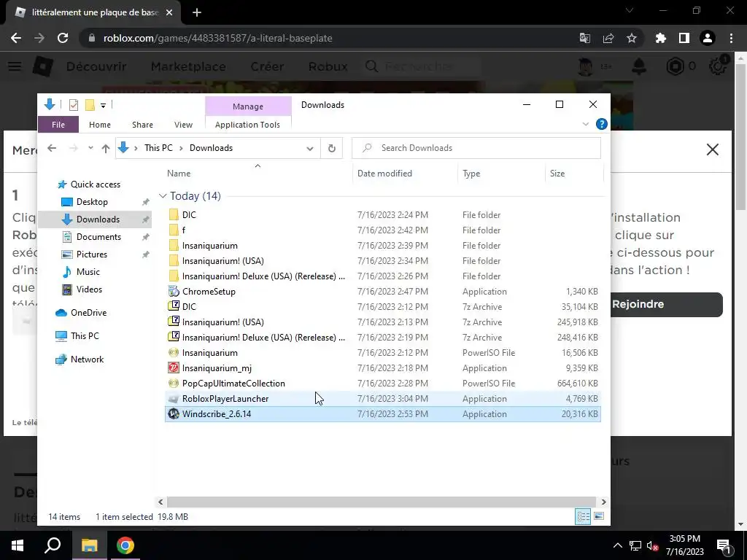Click the horizontal scrollbar in file list
The height and width of the screenshot is (560, 747).
point(381,502)
